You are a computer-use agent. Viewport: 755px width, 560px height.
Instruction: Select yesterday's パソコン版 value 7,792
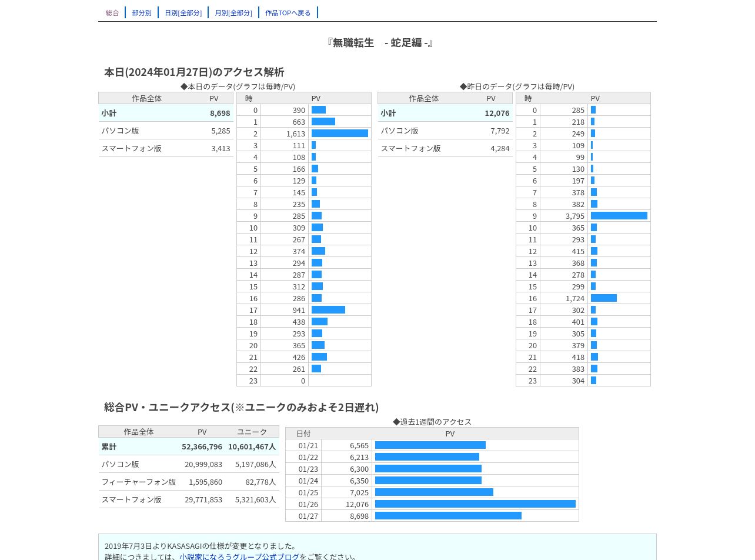point(500,131)
